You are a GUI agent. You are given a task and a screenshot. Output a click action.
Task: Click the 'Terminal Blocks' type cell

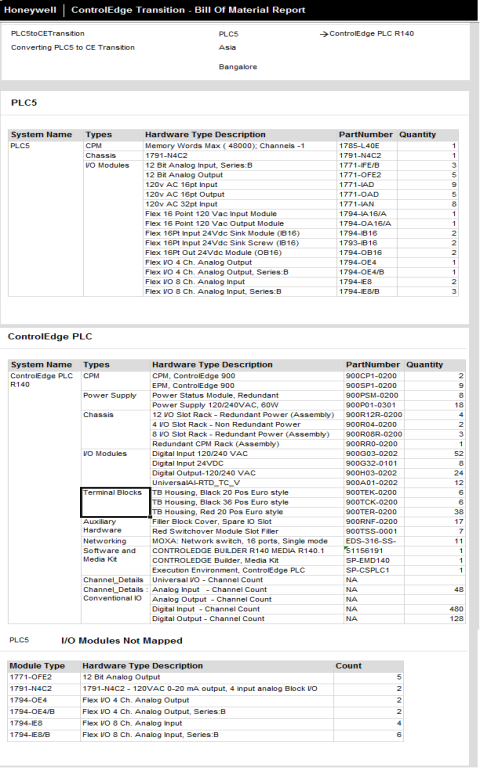115,502
